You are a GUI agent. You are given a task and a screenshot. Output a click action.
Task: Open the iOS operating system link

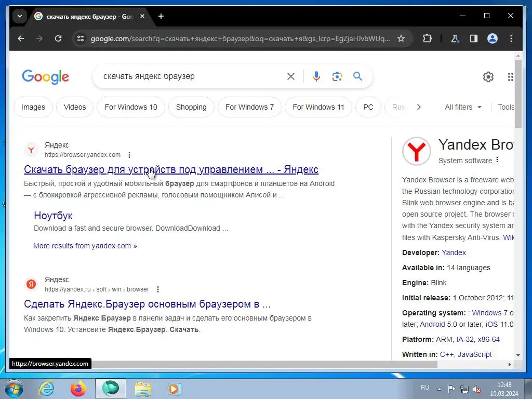tap(491, 324)
